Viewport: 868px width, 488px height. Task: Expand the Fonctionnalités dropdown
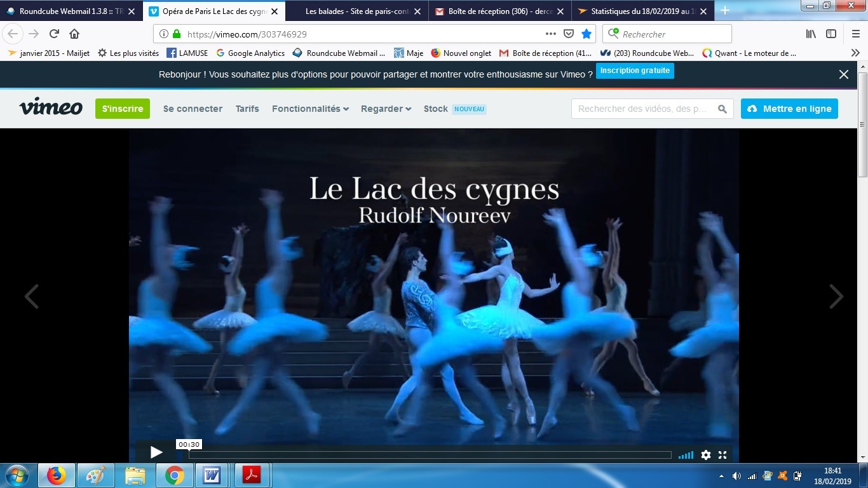click(x=310, y=109)
